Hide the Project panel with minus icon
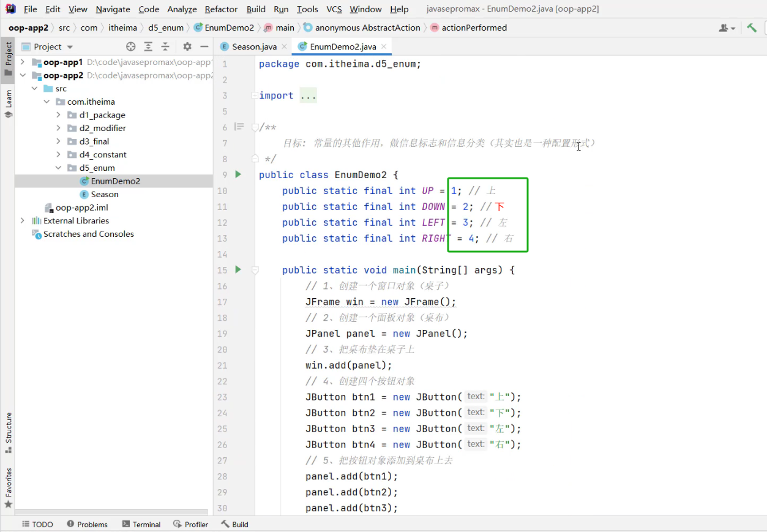Image resolution: width=767 pixels, height=532 pixels. click(204, 47)
